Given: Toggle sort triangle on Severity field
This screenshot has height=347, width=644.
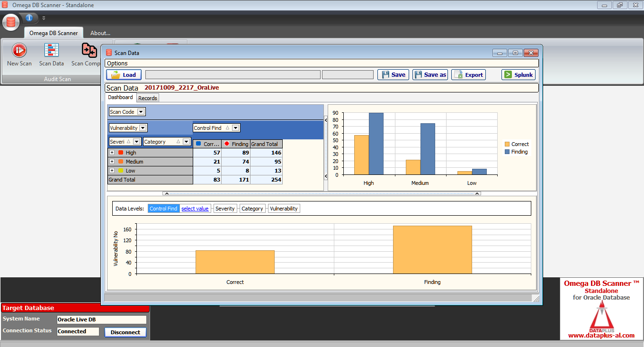Looking at the screenshot, I should click(128, 142).
